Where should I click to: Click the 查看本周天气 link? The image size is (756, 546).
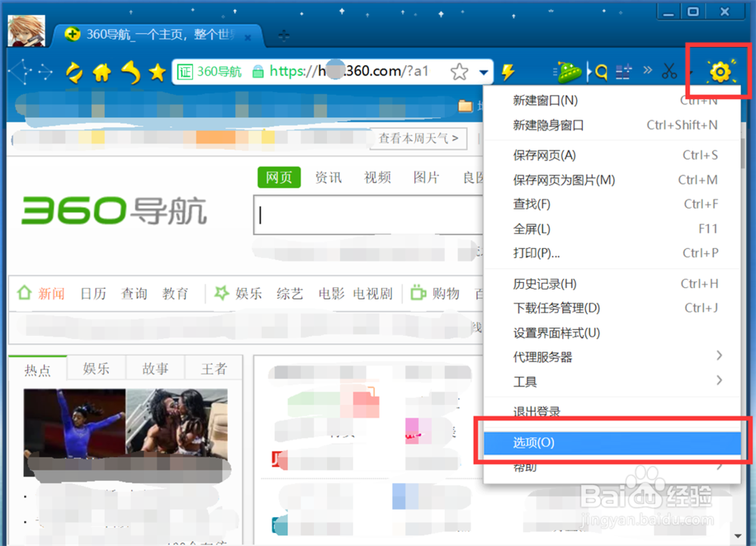(418, 138)
